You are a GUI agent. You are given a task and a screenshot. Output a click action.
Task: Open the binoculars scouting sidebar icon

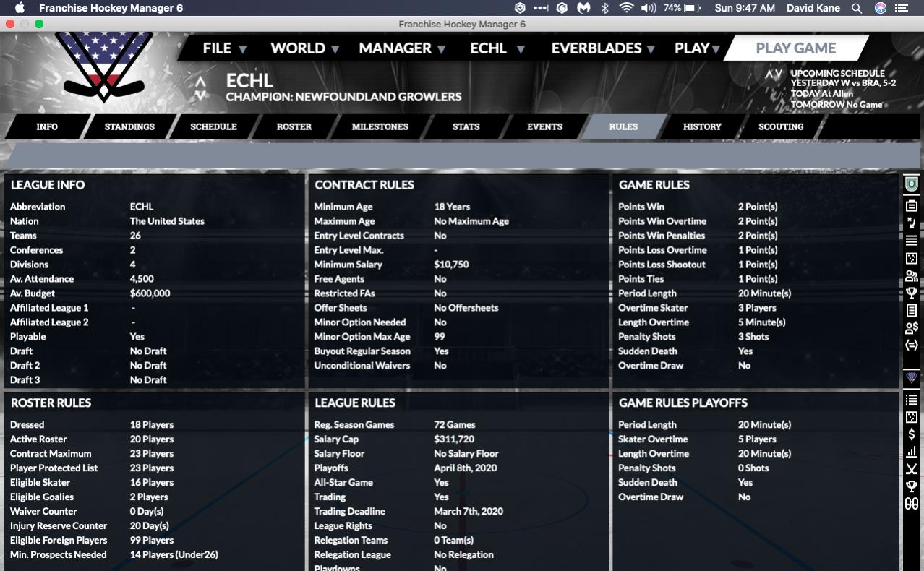(911, 504)
